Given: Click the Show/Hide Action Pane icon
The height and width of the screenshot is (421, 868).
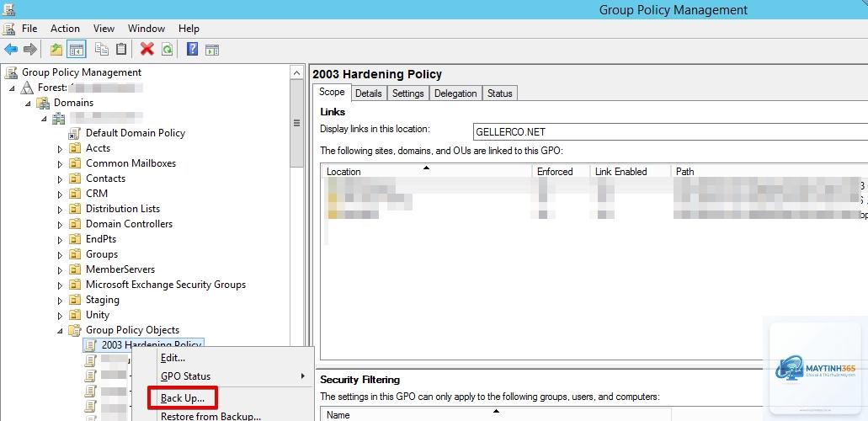Looking at the screenshot, I should coord(212,50).
